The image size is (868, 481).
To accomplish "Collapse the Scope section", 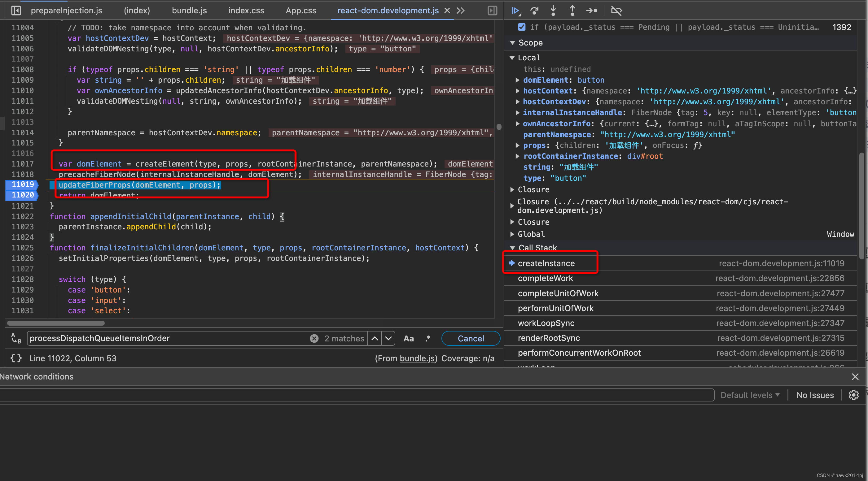I will tap(512, 43).
